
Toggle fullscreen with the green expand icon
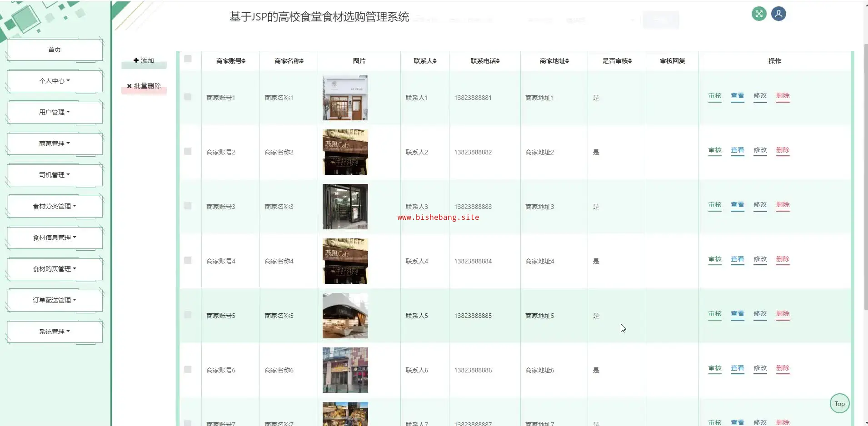tap(759, 14)
